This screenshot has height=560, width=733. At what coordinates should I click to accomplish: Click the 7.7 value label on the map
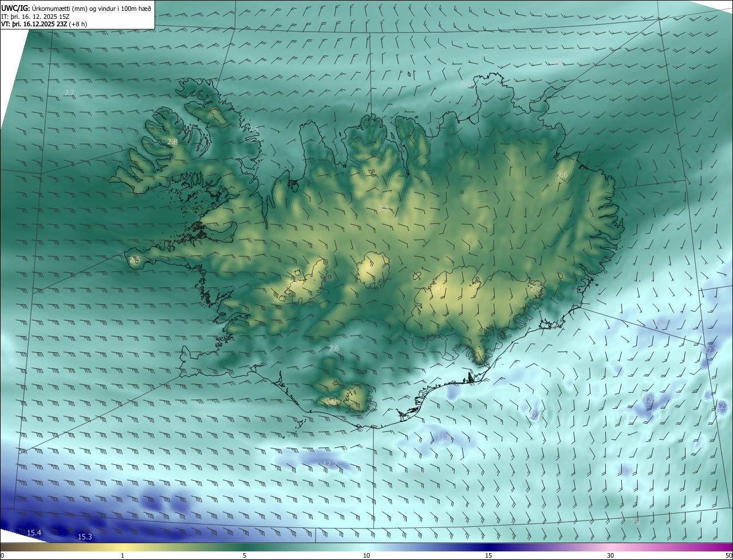pos(69,93)
